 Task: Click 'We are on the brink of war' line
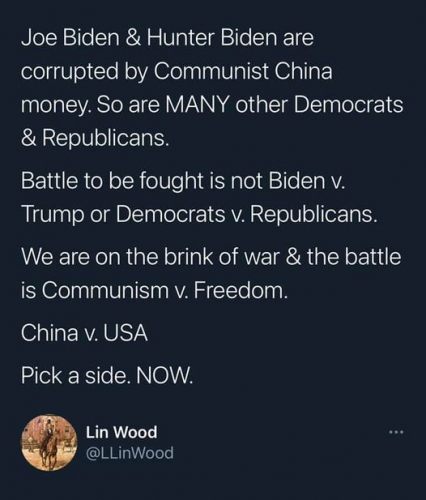coord(211,258)
